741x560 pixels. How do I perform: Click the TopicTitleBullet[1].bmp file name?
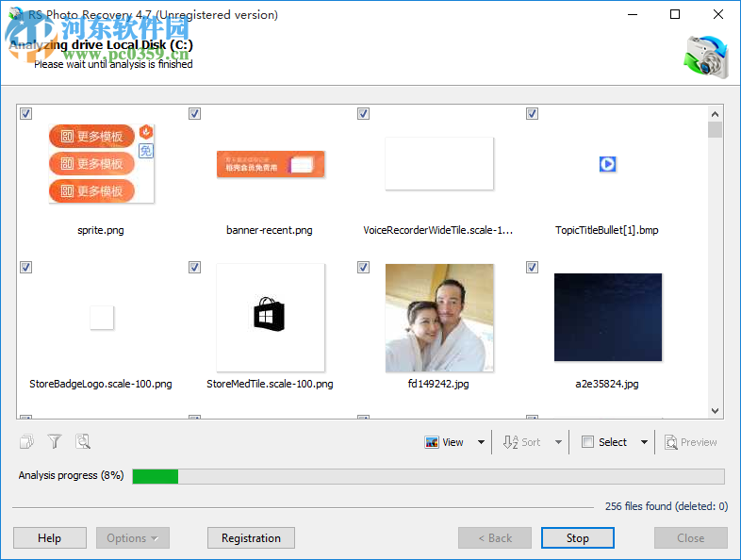click(x=607, y=230)
